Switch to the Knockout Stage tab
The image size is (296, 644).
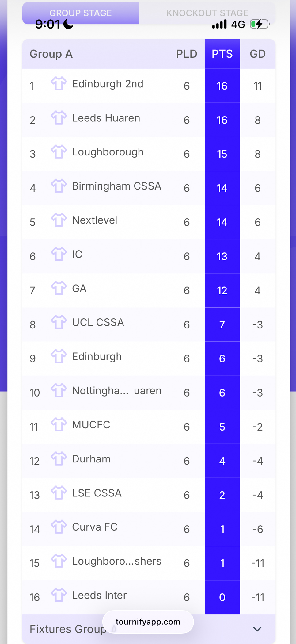pos(207,13)
